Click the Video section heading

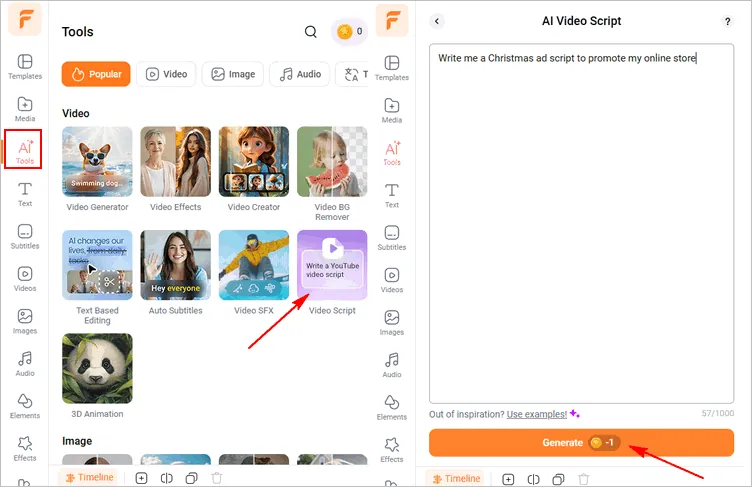76,113
